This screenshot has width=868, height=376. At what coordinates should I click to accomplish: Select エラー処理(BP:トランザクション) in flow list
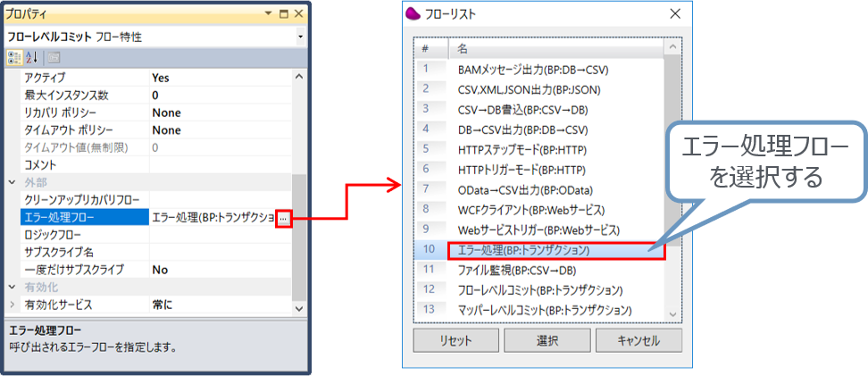point(554,251)
